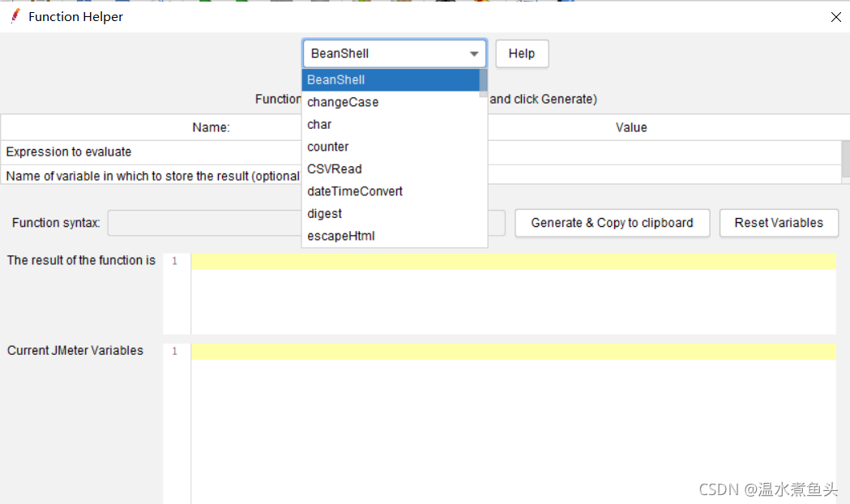The width and height of the screenshot is (850, 504).
Task: Click the function result text area
Action: click(x=513, y=293)
